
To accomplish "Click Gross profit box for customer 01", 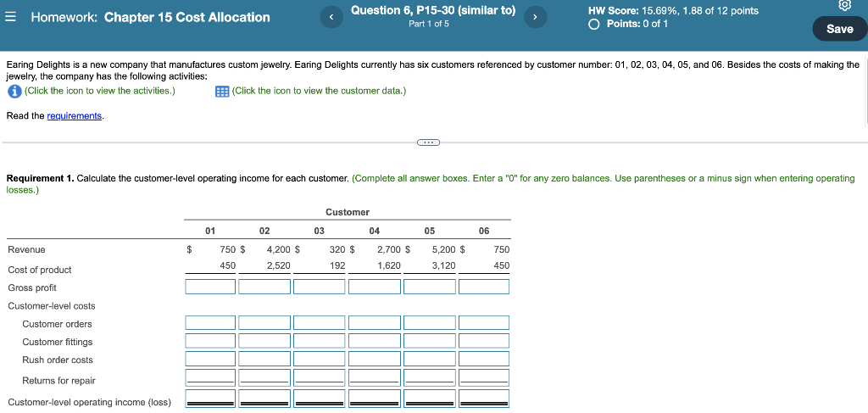I will pyautogui.click(x=210, y=287).
